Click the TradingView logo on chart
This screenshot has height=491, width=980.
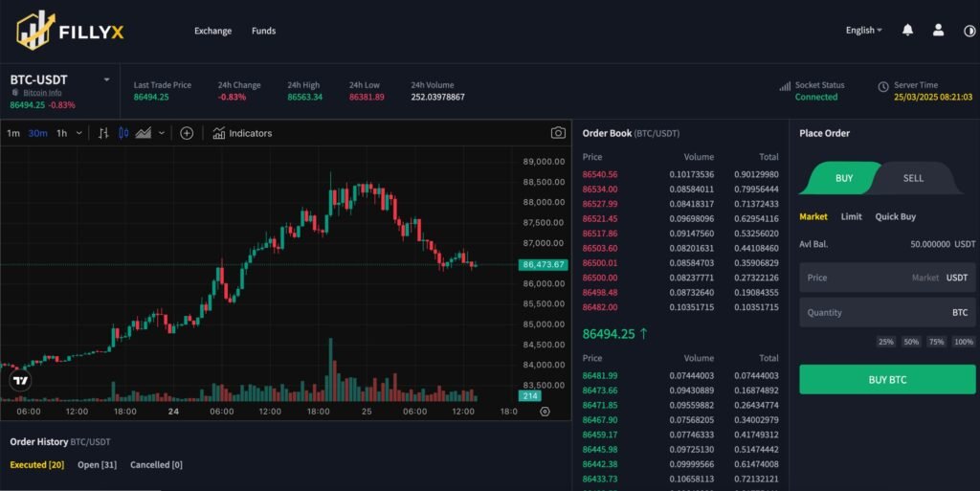20,381
